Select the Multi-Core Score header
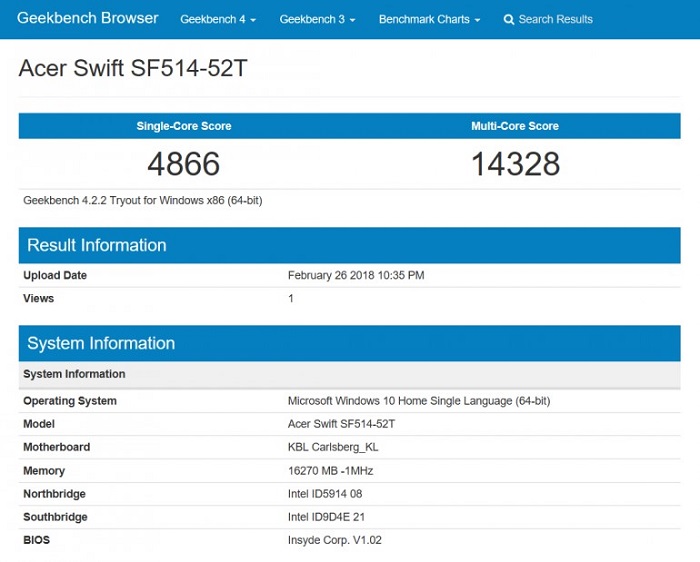This screenshot has width=700, height=562. [515, 126]
